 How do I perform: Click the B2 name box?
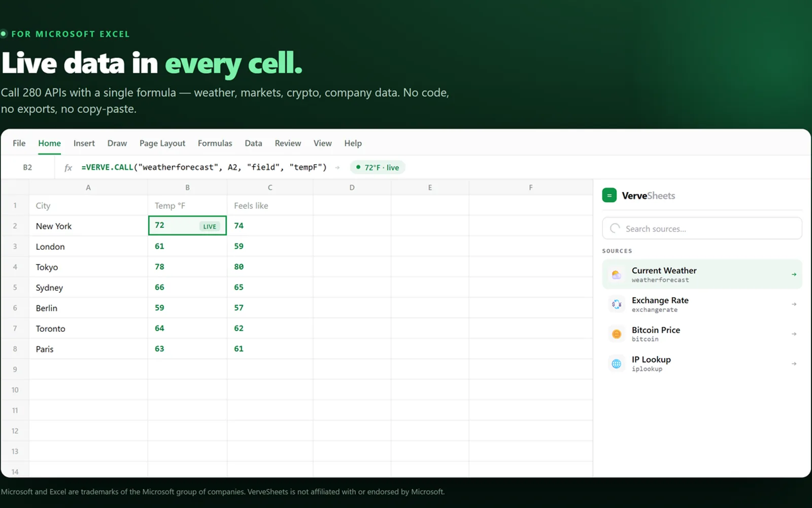click(27, 167)
